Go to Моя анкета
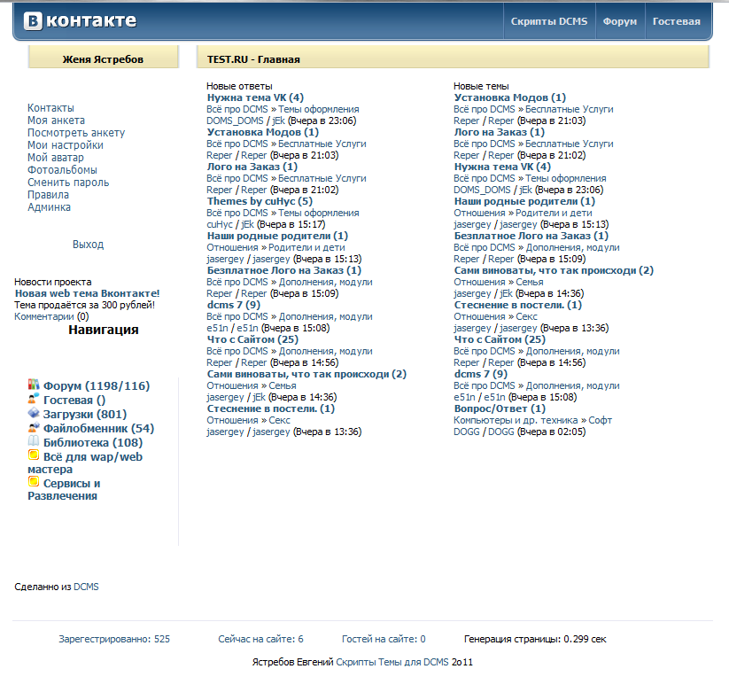 tap(57, 121)
